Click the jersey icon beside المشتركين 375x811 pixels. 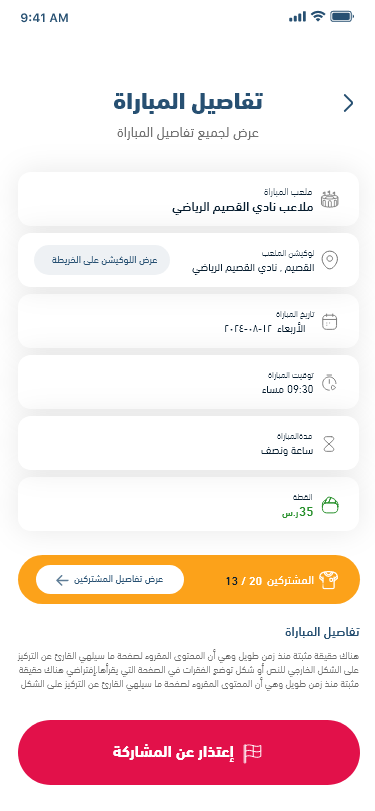point(328,580)
